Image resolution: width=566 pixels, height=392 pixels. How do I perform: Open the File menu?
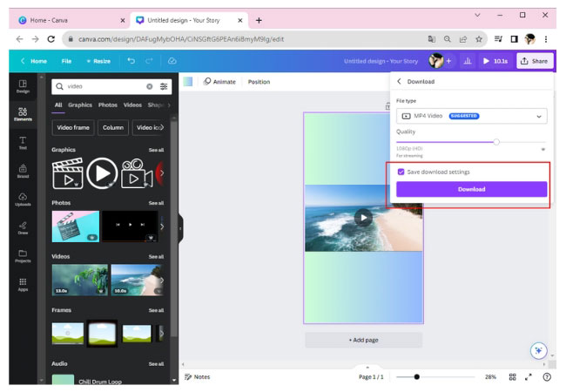click(x=66, y=61)
